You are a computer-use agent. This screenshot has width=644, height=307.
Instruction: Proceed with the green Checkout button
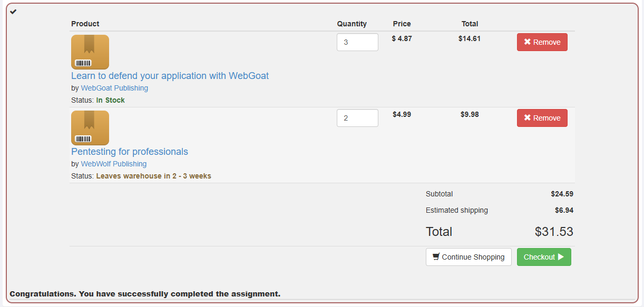tap(544, 257)
